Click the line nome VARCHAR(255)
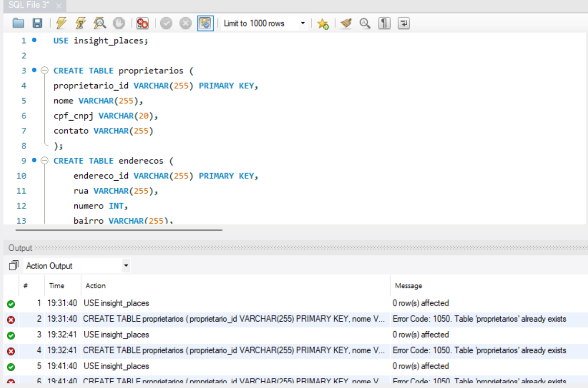 [x=98, y=101]
